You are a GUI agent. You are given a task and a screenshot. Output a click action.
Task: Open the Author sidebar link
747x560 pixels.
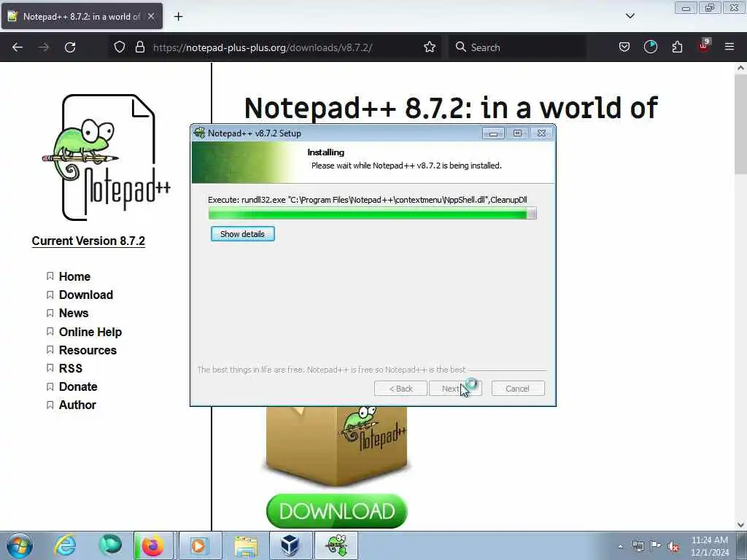click(77, 405)
